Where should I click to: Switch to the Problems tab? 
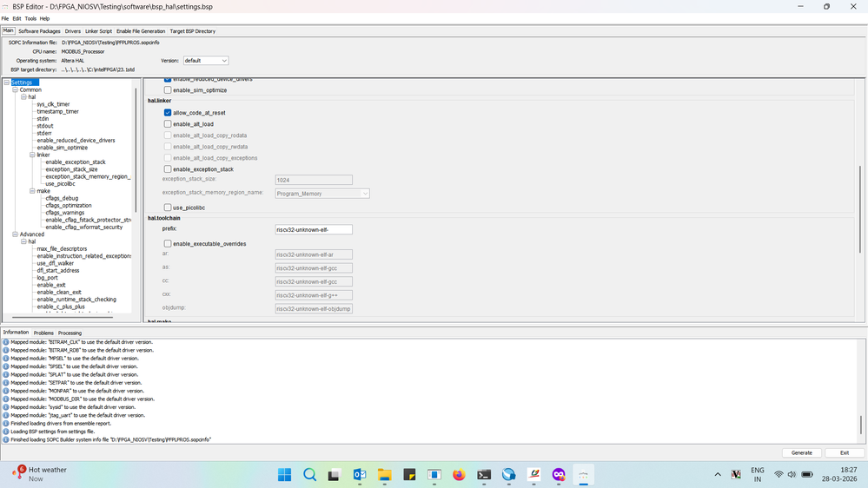tap(43, 333)
